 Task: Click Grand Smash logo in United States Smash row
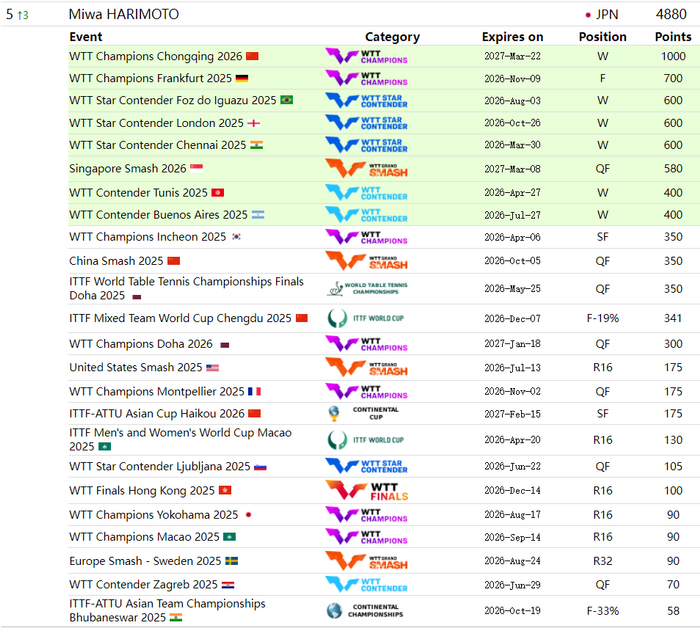366,368
